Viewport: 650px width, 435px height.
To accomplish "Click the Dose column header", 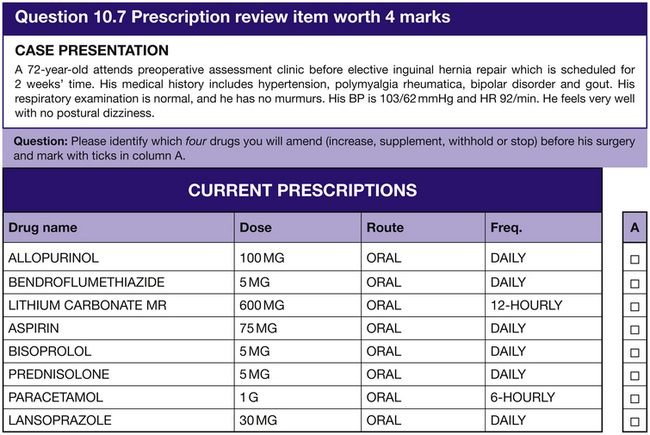I will tap(256, 227).
